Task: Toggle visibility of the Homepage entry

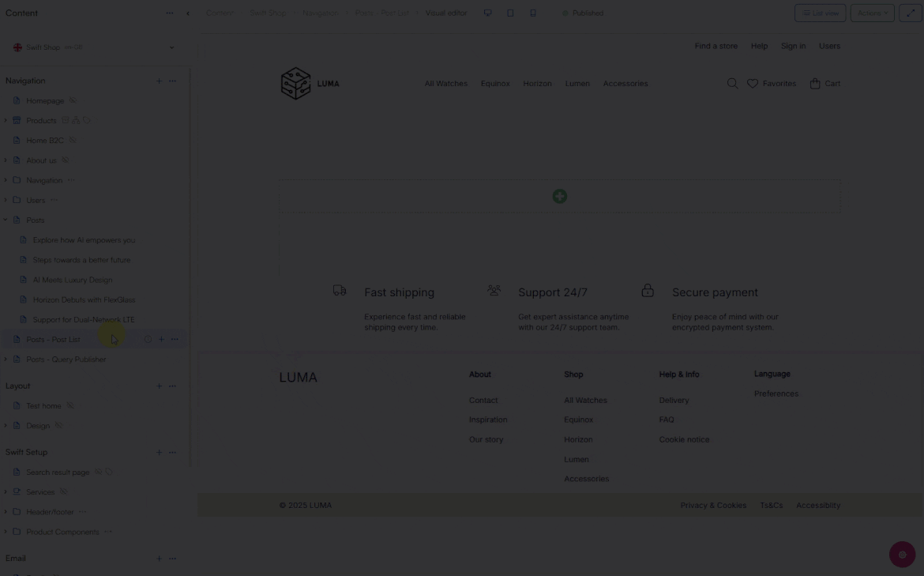Action: pos(72,100)
